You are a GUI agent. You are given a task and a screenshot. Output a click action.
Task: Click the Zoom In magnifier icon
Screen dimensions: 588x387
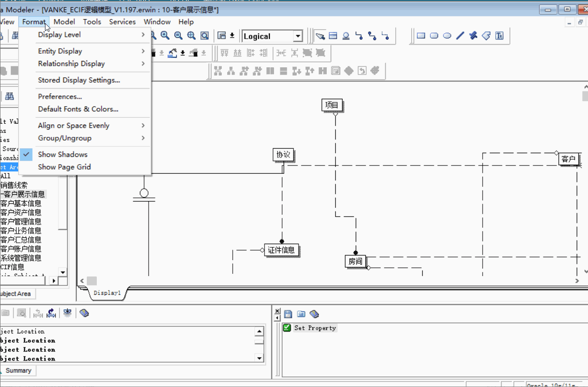(165, 35)
